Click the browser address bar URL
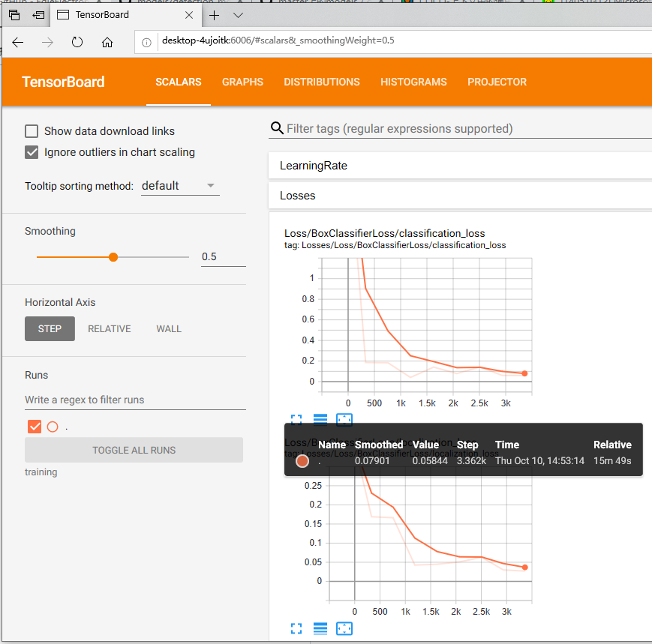This screenshot has width=652, height=644. click(278, 40)
